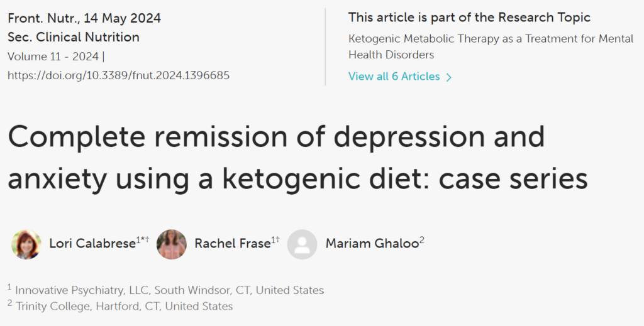Click the Front. Nutr. journal date line
Screen dimensions: 644x326
pos(84,18)
